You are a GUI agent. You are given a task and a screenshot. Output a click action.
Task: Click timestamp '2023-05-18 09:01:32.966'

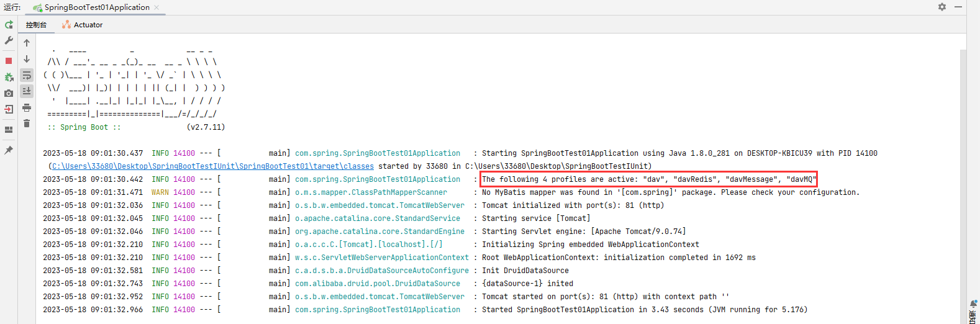93,310
